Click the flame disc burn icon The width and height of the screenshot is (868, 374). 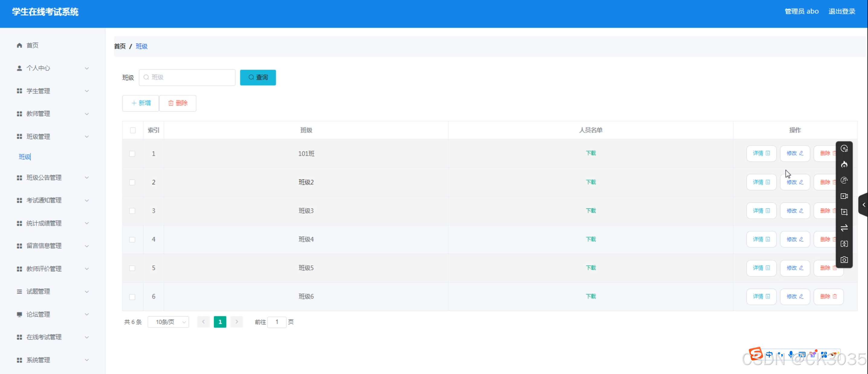point(844,164)
